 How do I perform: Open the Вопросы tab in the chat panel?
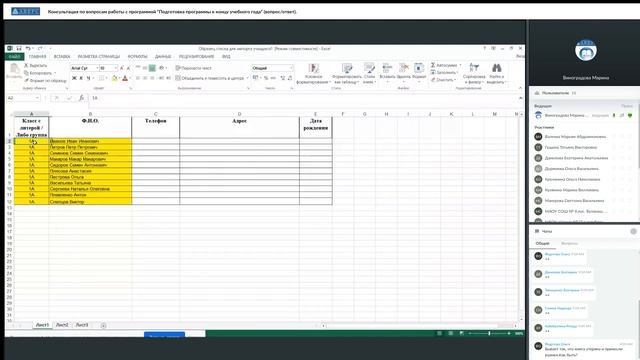point(569,243)
